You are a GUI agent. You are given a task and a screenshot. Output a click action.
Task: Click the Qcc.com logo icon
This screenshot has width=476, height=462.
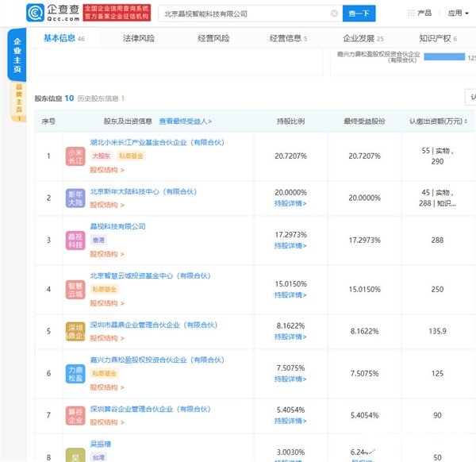(36, 13)
